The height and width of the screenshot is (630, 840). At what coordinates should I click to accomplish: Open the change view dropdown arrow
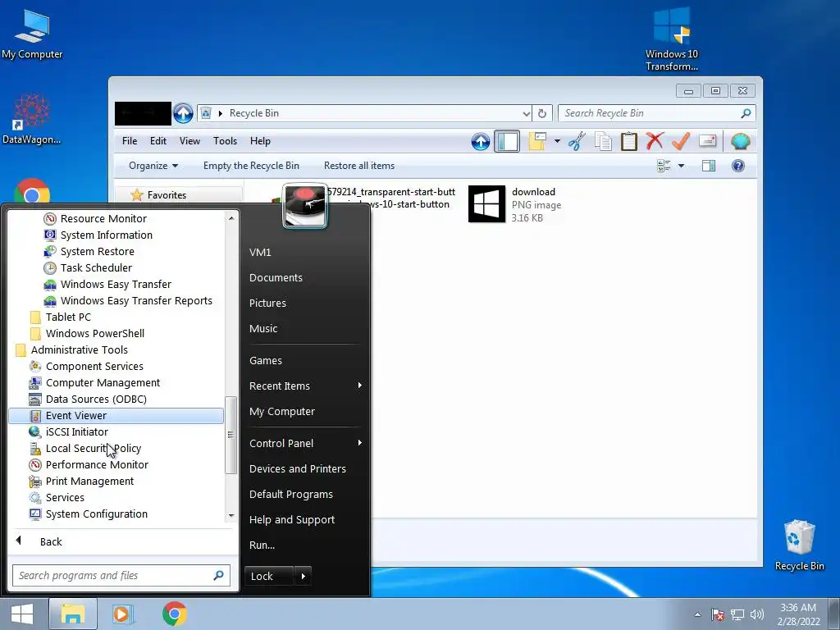682,166
